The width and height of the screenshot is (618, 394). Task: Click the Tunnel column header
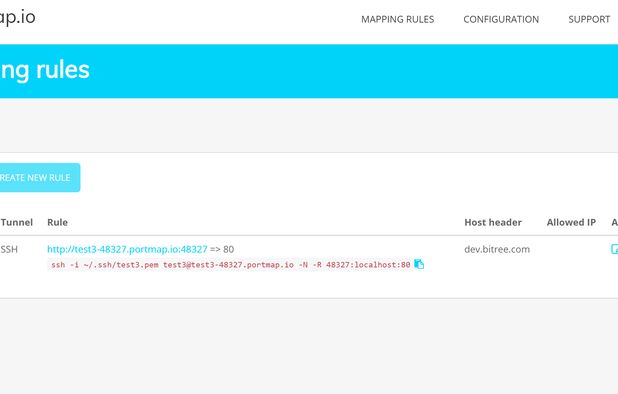coord(17,222)
